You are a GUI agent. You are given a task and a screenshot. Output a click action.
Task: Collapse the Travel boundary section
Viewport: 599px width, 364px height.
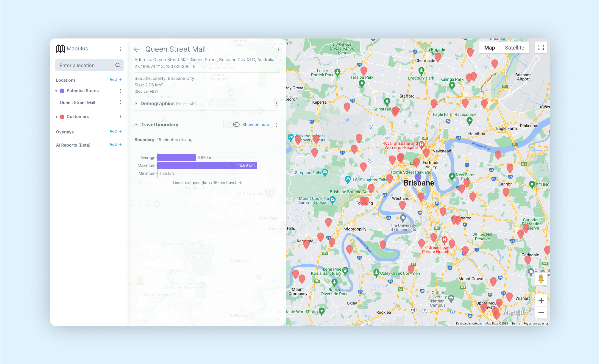click(136, 125)
